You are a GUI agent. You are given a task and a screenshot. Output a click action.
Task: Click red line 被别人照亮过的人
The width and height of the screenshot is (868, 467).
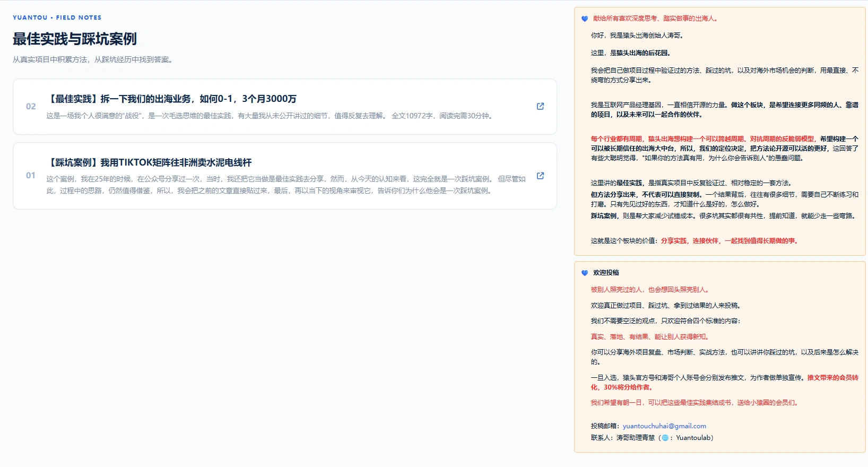[x=651, y=290]
